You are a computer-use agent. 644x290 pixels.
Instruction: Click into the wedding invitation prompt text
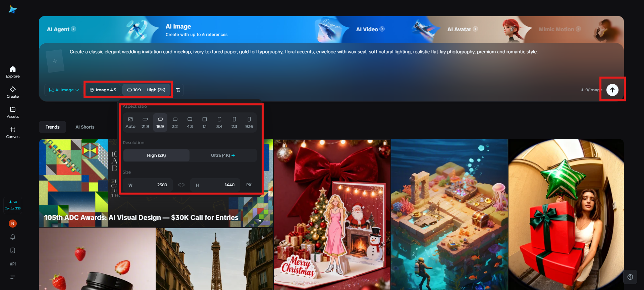click(304, 52)
